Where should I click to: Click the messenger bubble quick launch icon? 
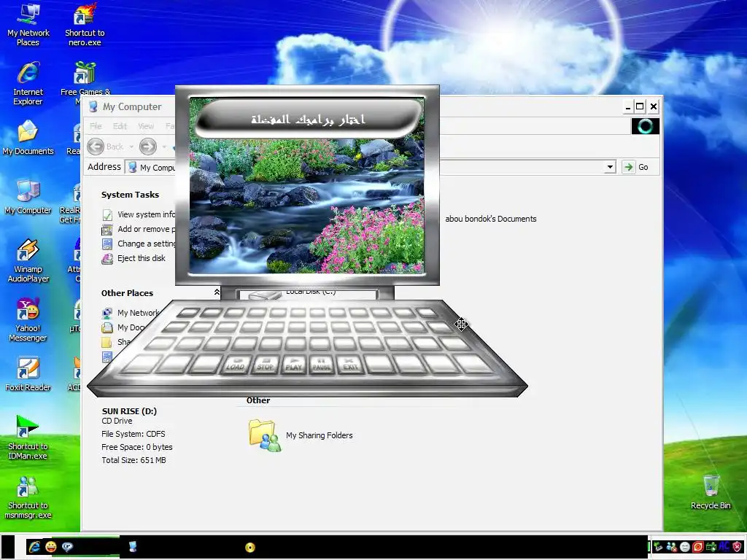pos(68,547)
